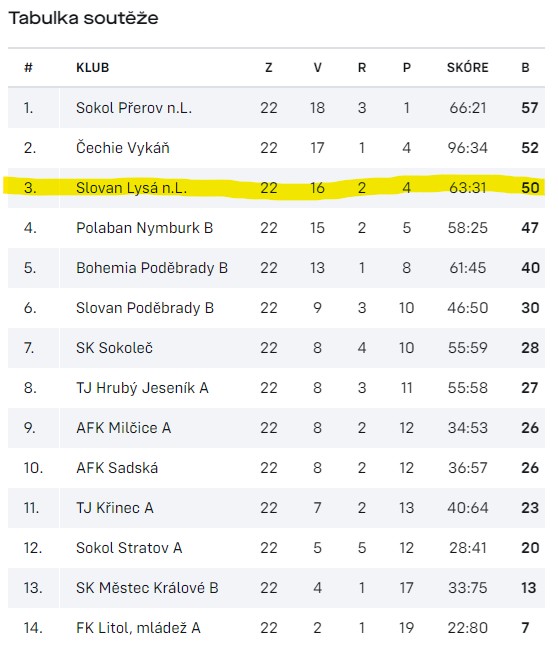Viewport: 558px width, 646px height.
Task: Click the Tabulka soutěže heading
Action: click(x=84, y=18)
